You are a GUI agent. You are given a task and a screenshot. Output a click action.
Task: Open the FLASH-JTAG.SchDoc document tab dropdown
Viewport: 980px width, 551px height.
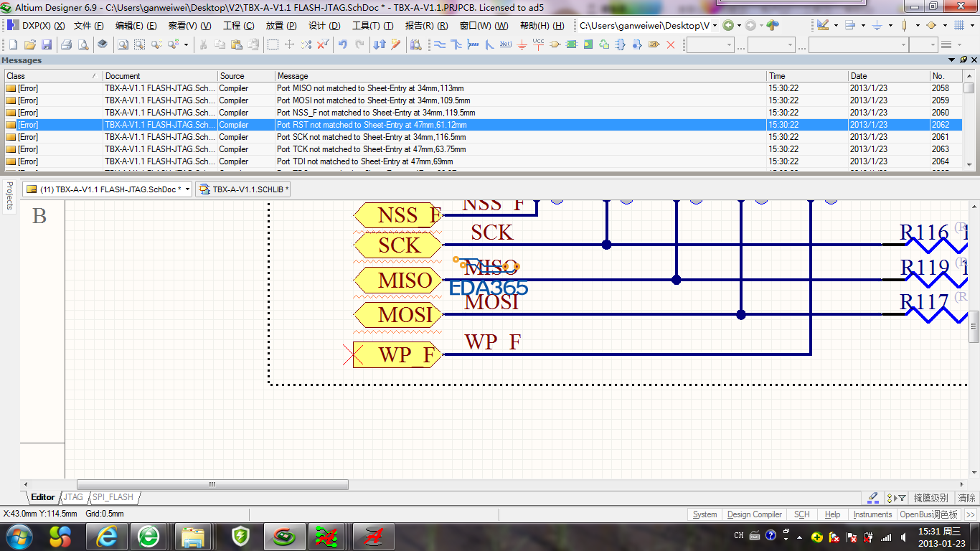[x=187, y=189]
